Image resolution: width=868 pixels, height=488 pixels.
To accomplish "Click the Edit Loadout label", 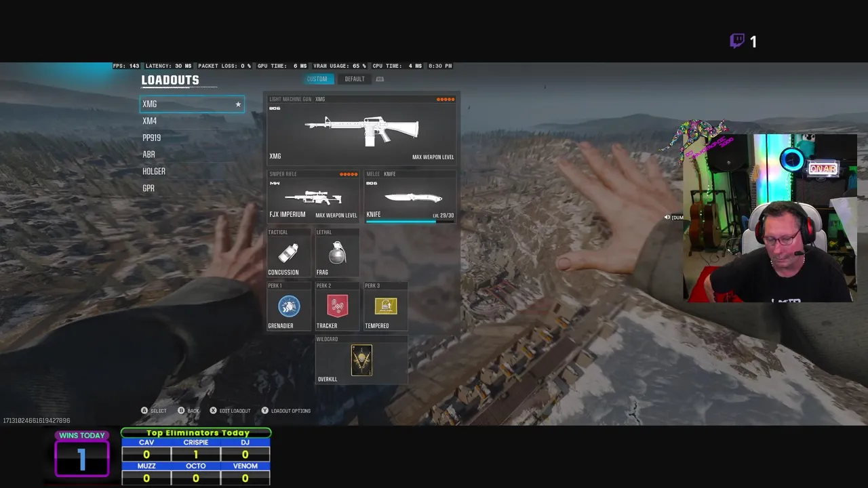I will tap(235, 411).
